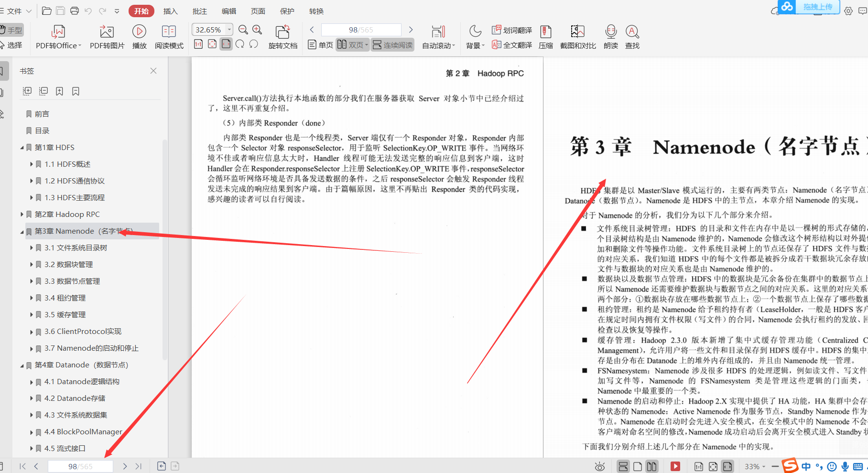Switch to the 插入 tab
Viewport: 868px width, 473px height.
click(x=170, y=11)
